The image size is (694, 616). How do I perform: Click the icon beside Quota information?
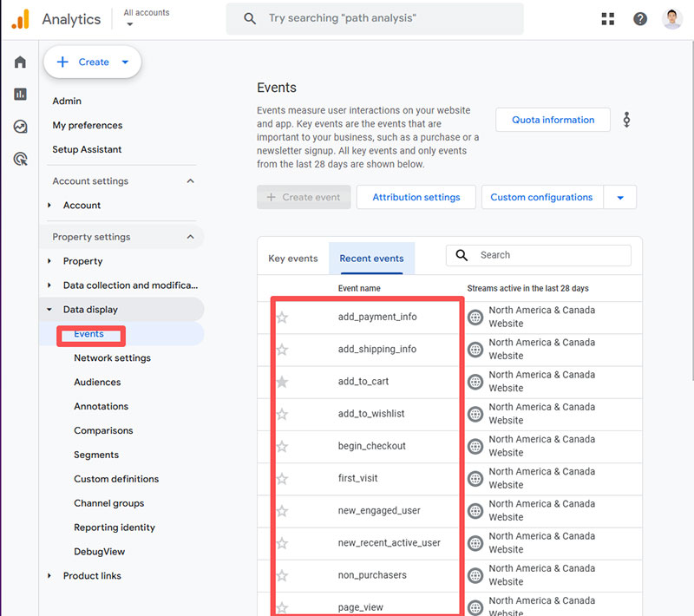click(x=626, y=120)
